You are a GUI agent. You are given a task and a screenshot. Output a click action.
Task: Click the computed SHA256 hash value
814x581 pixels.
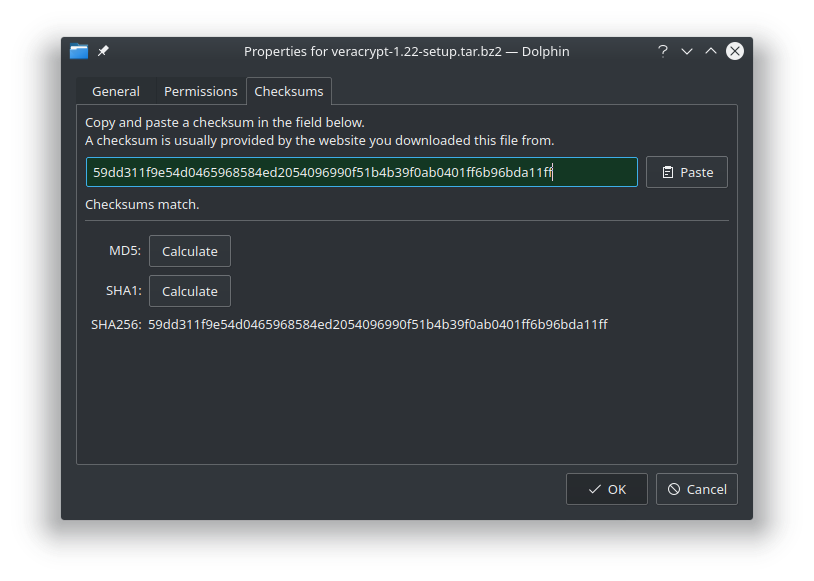tap(378, 324)
